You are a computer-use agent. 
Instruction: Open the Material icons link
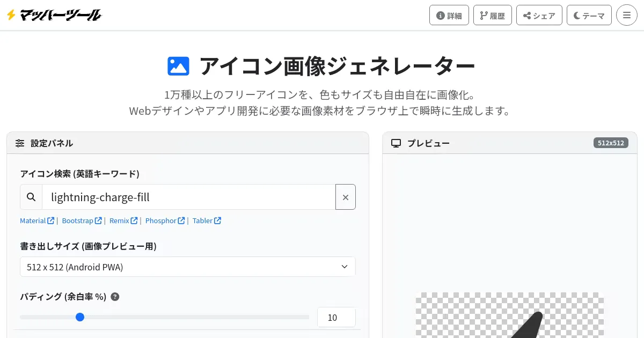click(36, 221)
